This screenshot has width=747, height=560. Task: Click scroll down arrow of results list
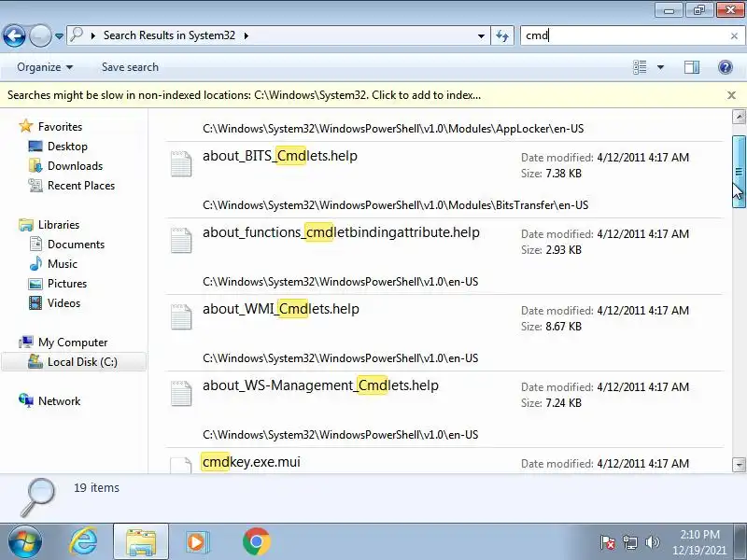tap(739, 464)
